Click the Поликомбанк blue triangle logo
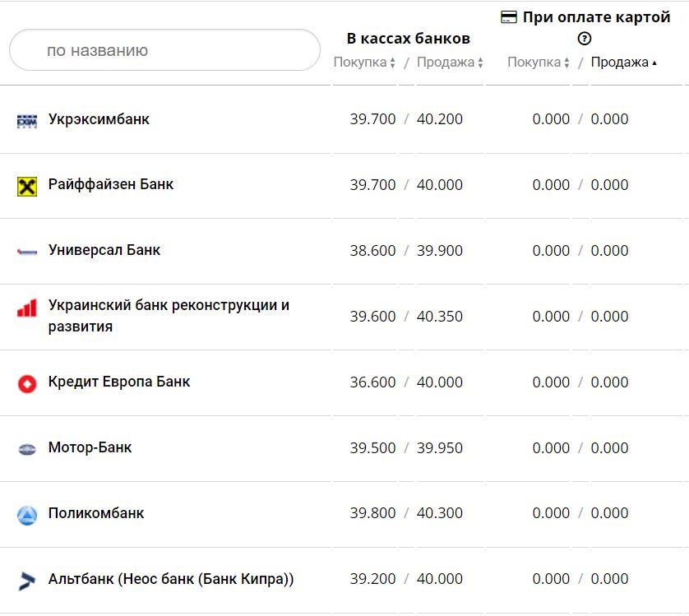The height and width of the screenshot is (616, 689). pos(27,516)
